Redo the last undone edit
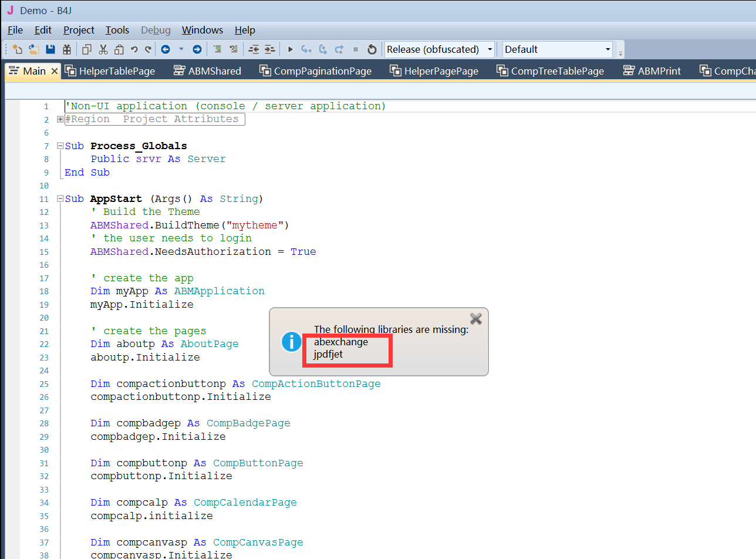This screenshot has width=756, height=559. [x=148, y=49]
